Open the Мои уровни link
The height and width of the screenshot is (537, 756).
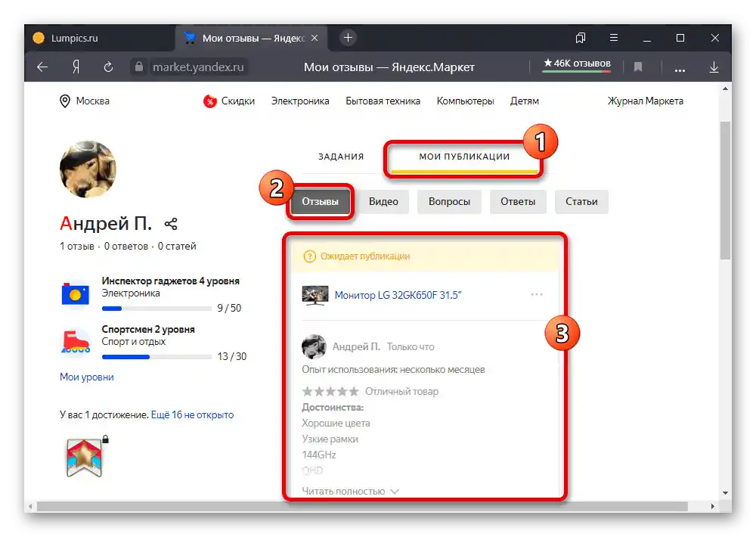87,377
